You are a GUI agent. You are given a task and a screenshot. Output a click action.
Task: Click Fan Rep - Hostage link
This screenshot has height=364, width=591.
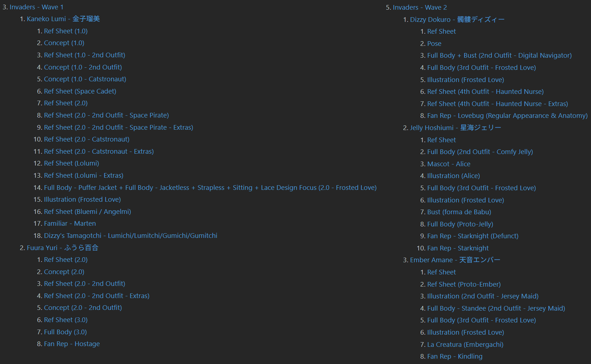pyautogui.click(x=72, y=344)
